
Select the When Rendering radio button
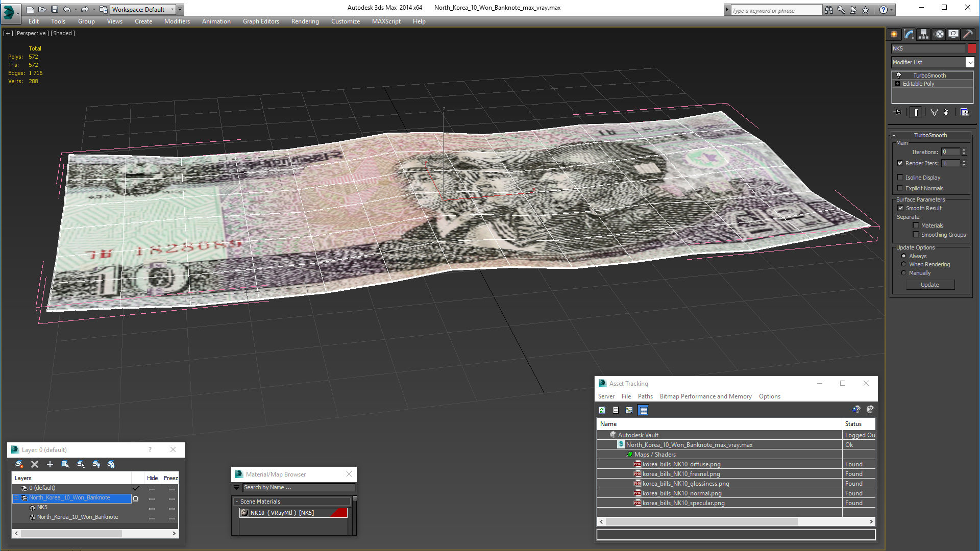[x=903, y=264]
